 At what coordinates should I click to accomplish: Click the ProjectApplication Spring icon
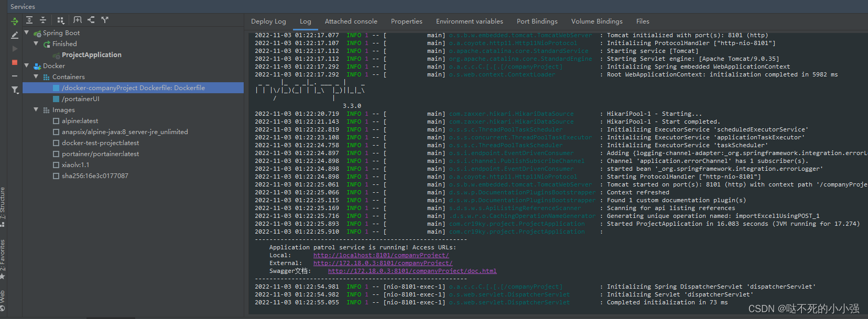[x=56, y=55]
